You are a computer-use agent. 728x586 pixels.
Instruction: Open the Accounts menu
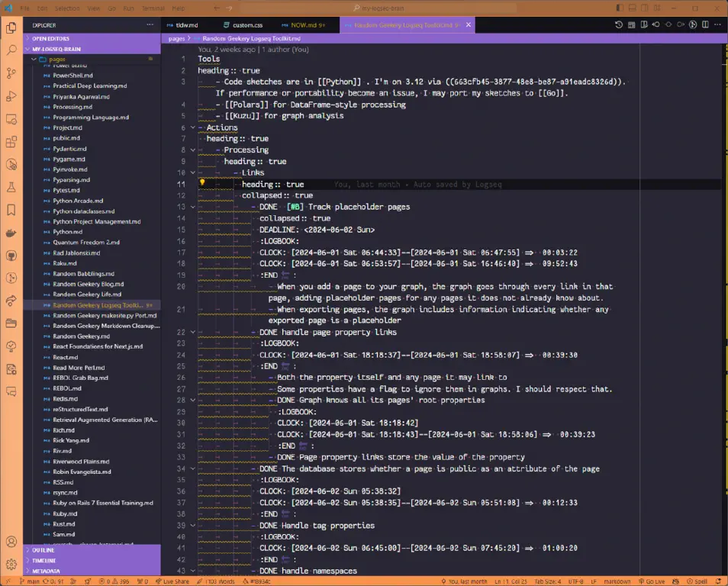click(x=11, y=542)
